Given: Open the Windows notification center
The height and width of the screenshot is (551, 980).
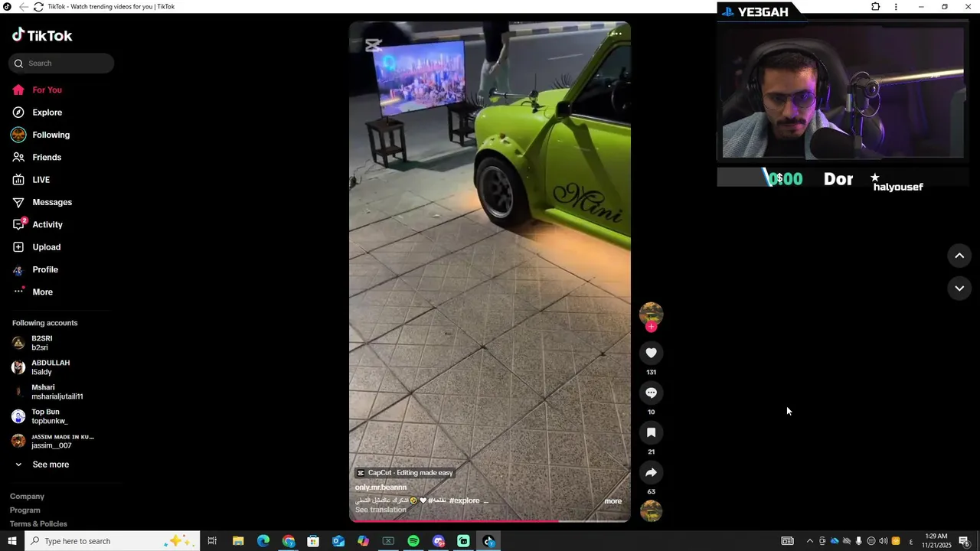Looking at the screenshot, I should [x=965, y=541].
